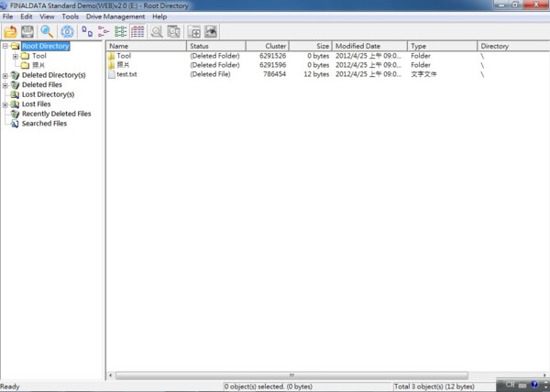Open the Drive Management menu

tap(115, 16)
